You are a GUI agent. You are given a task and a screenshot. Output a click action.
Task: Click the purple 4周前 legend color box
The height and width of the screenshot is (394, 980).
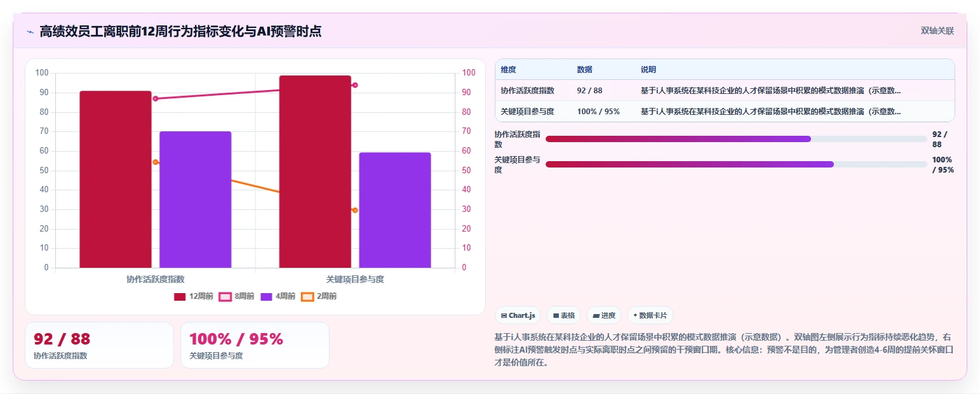coord(266,296)
